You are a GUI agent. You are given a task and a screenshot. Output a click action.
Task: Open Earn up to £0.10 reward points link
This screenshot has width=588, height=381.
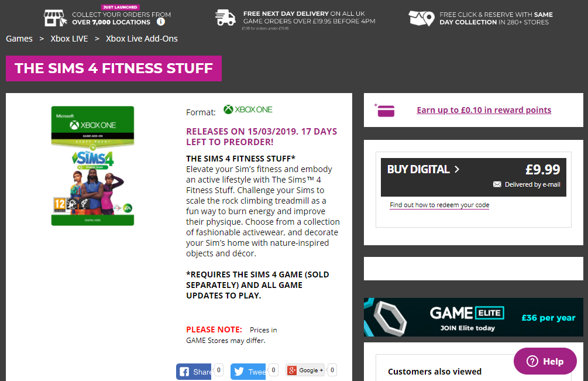484,110
